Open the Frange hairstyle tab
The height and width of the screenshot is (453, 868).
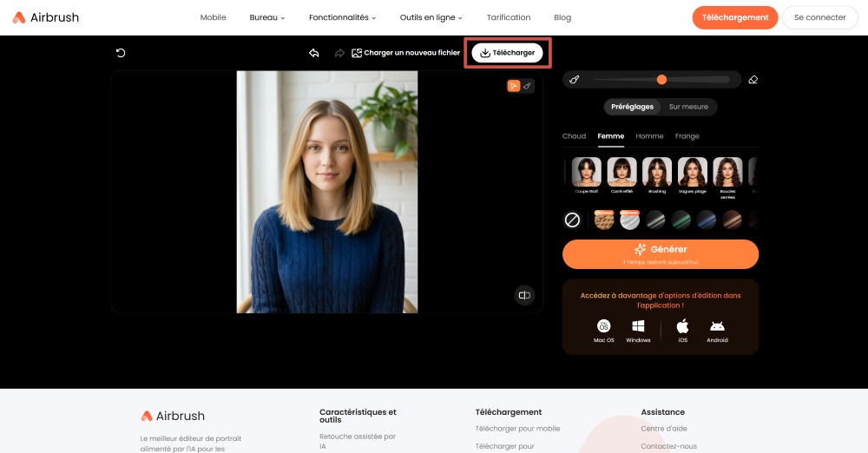(x=687, y=136)
